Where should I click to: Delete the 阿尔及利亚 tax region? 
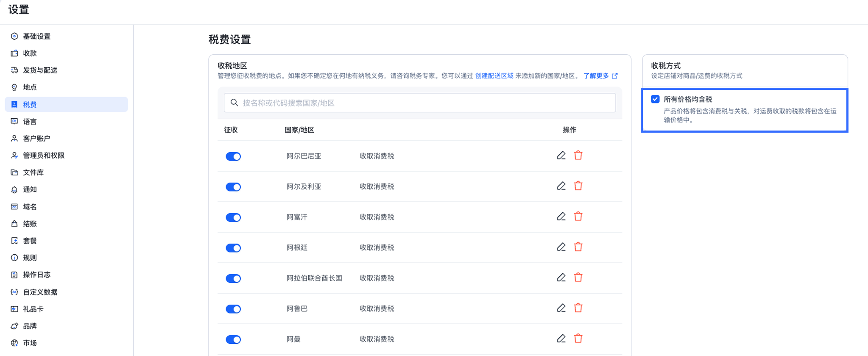click(578, 186)
